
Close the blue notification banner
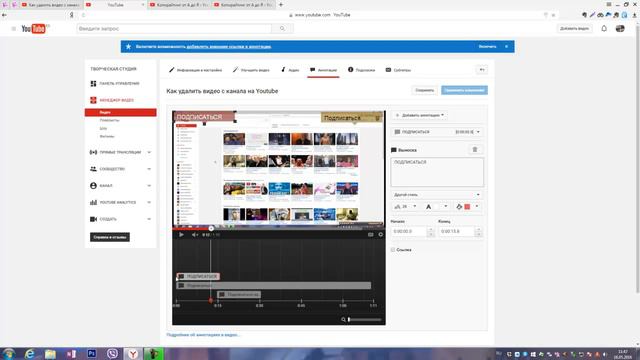point(507,47)
